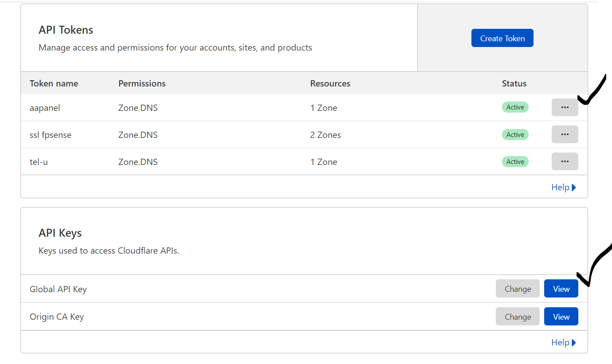
Task: Click the Permissions column header
Action: click(142, 83)
